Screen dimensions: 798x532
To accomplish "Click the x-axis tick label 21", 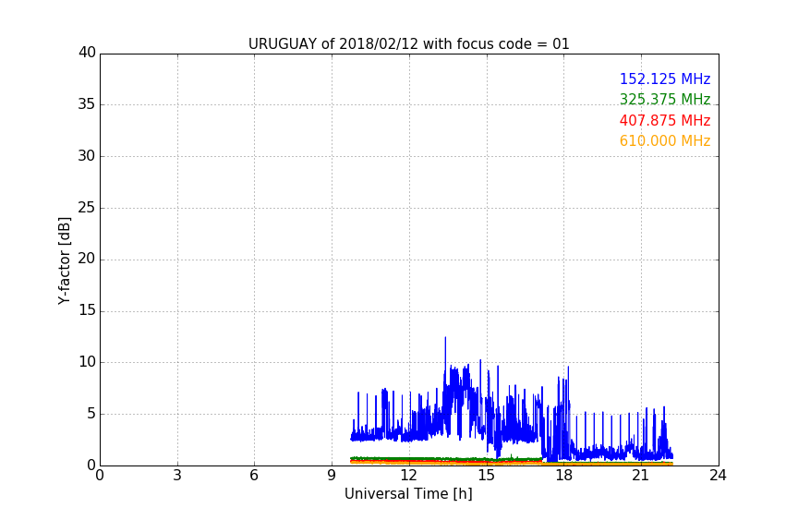I will [x=641, y=476].
